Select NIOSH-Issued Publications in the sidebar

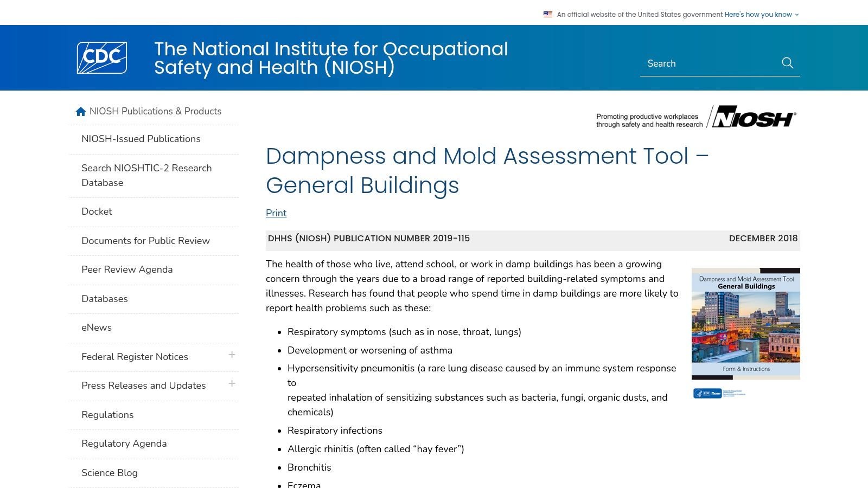tap(141, 139)
